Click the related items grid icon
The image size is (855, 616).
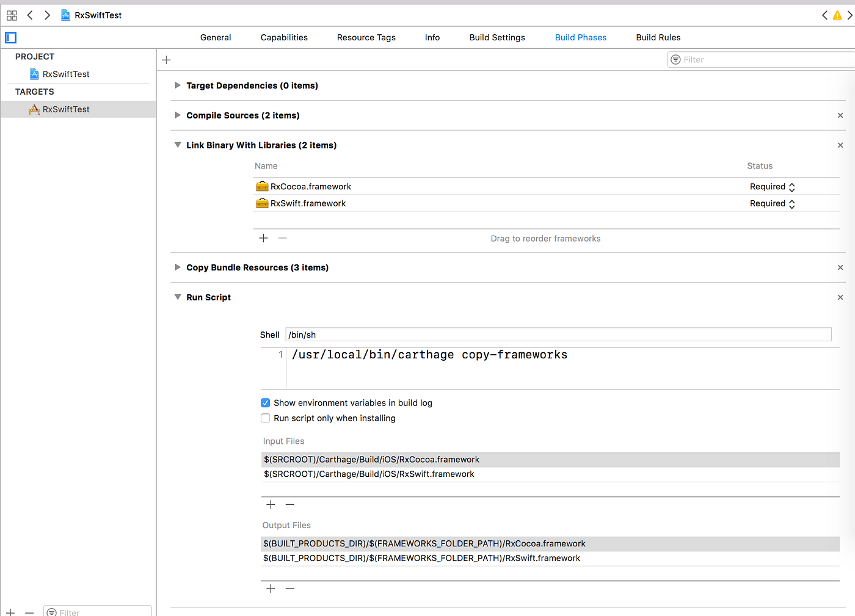[11, 15]
